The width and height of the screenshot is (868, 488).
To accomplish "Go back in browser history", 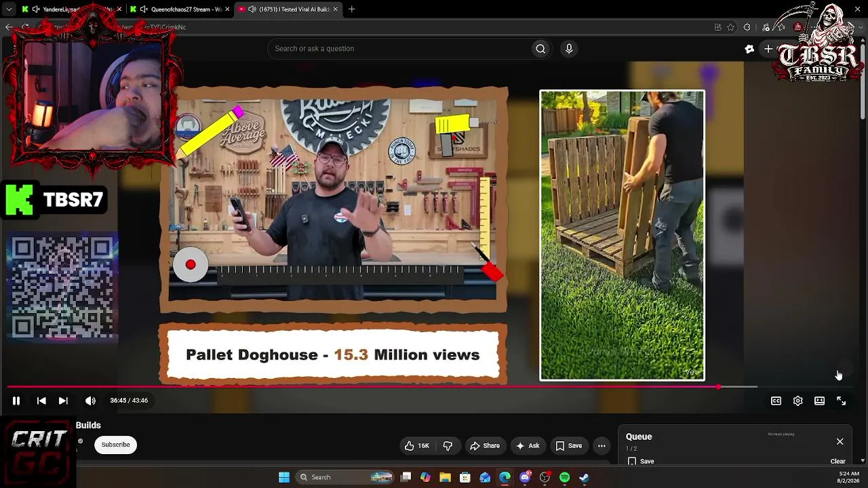I will coord(9,27).
